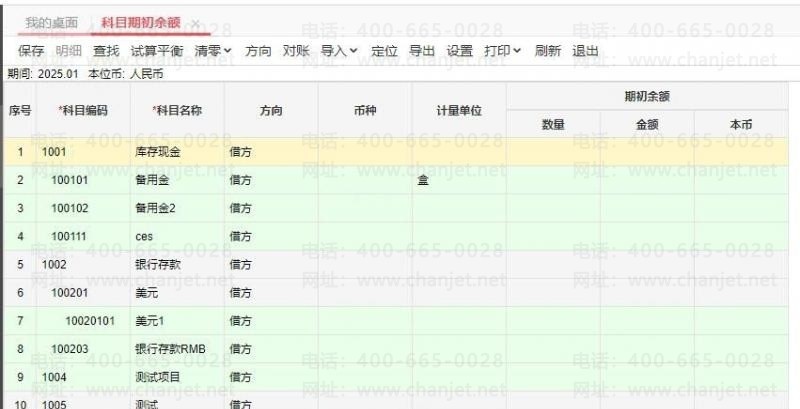Select the 科目期初余额 tab
Image resolution: width=800 pixels, height=409 pixels.
click(140, 22)
